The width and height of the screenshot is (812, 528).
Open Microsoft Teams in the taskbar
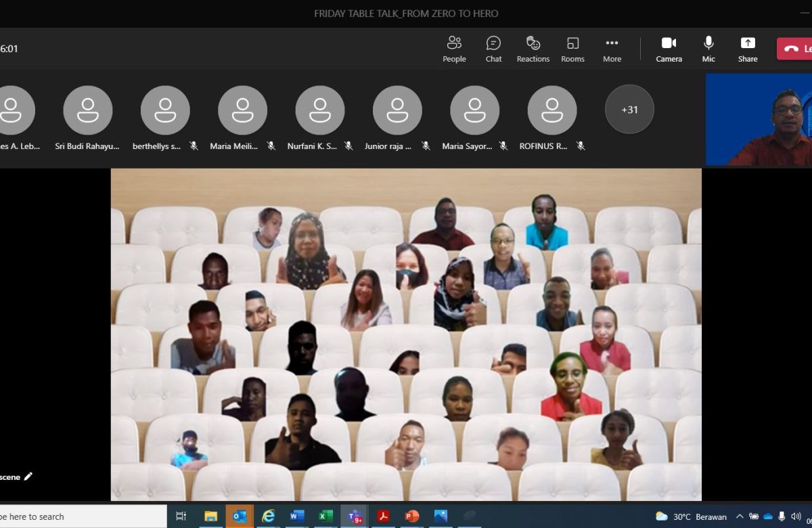(355, 516)
